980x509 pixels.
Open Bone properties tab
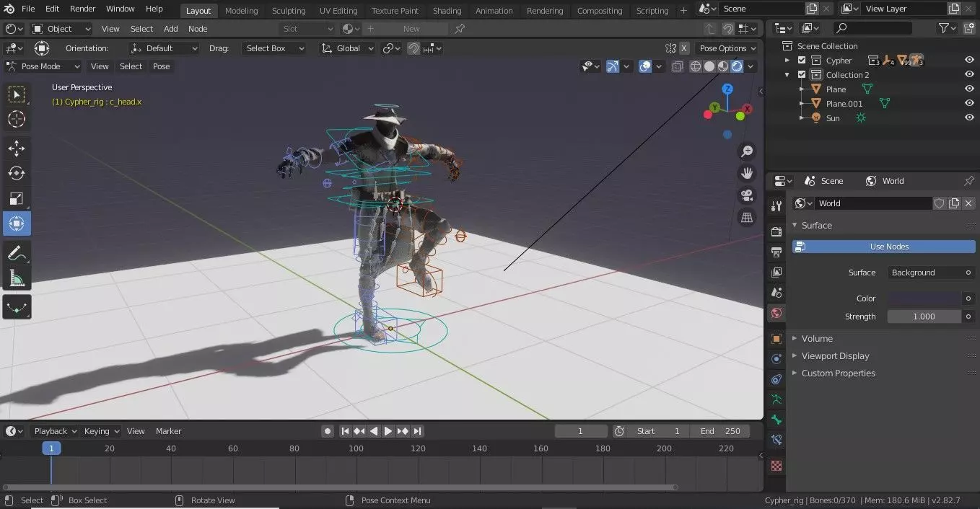tap(776, 419)
